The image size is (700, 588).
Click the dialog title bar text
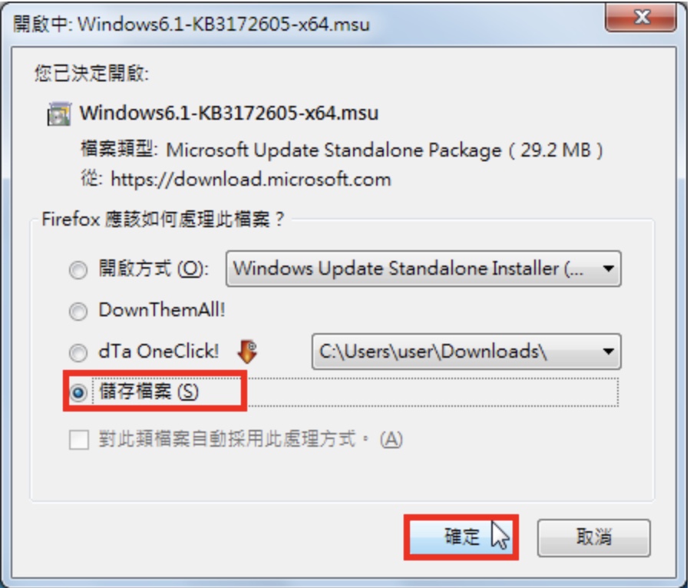pos(191,24)
